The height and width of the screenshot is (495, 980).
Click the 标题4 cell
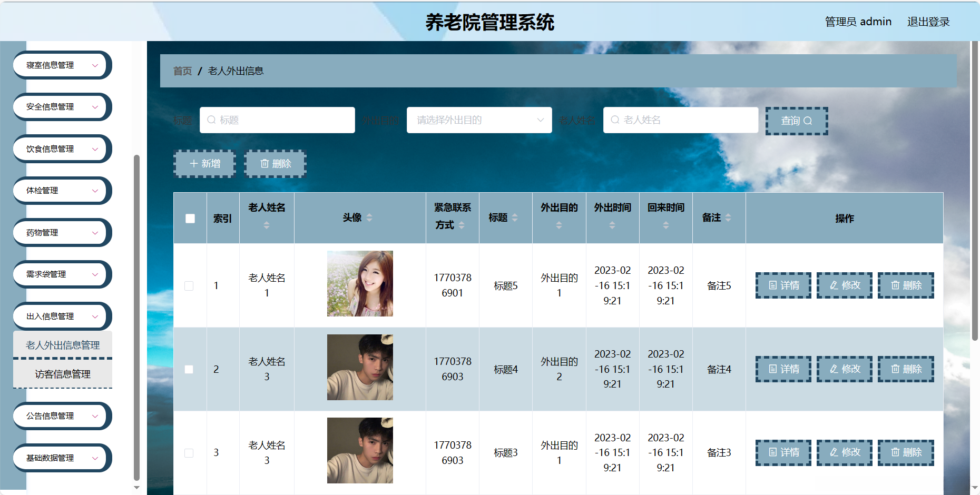[506, 370]
